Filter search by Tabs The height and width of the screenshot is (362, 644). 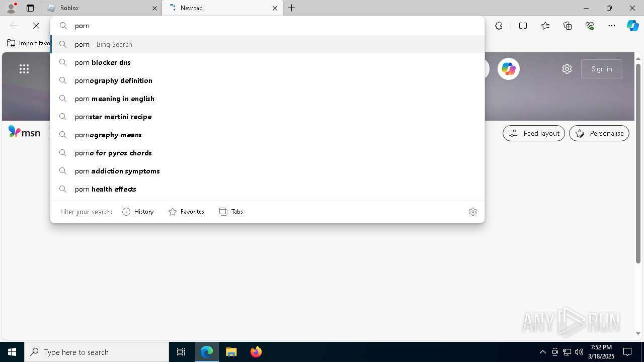(231, 212)
